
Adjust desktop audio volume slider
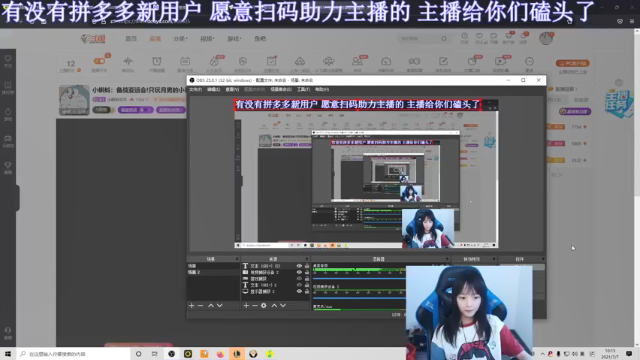359,278
